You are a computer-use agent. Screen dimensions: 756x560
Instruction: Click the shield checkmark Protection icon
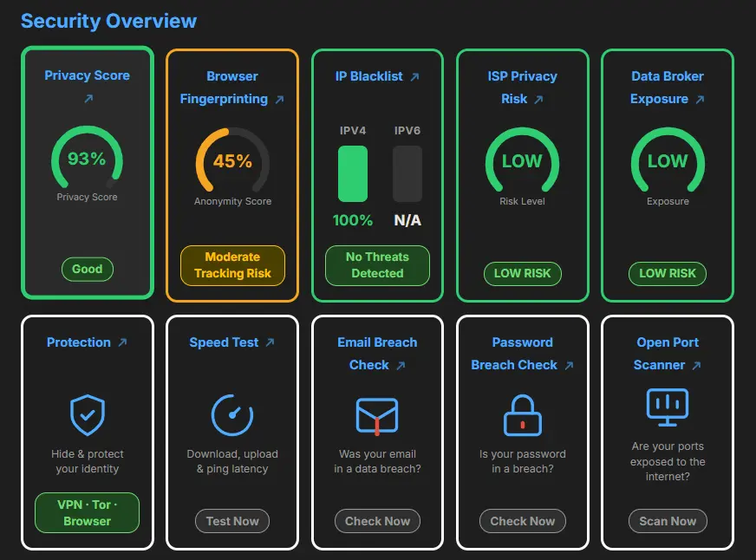(88, 415)
